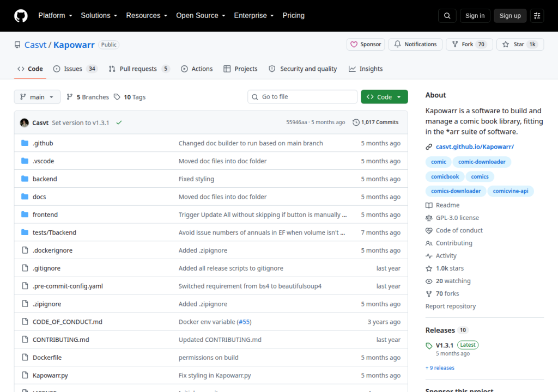558x392 pixels.
Task: Open casvt.github.io/Kapowarr/ link
Action: [475, 147]
